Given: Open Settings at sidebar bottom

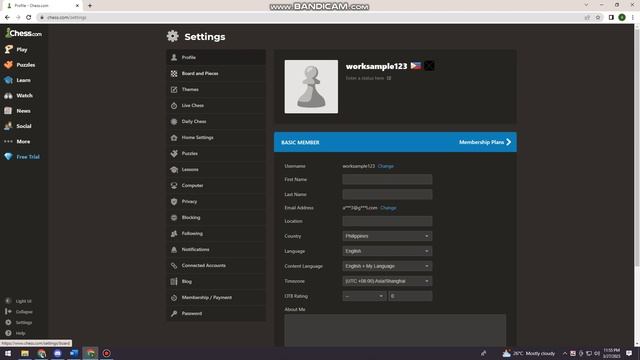Looking at the screenshot, I should pyautogui.click(x=18, y=322).
